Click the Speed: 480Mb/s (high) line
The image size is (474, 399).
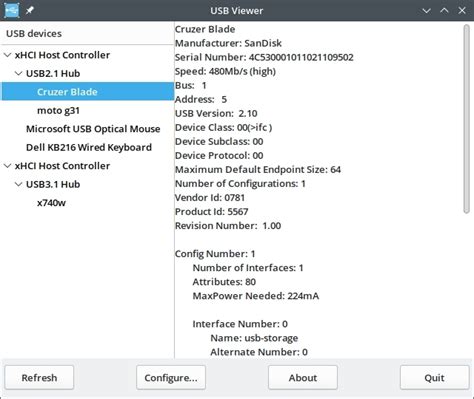tap(225, 71)
